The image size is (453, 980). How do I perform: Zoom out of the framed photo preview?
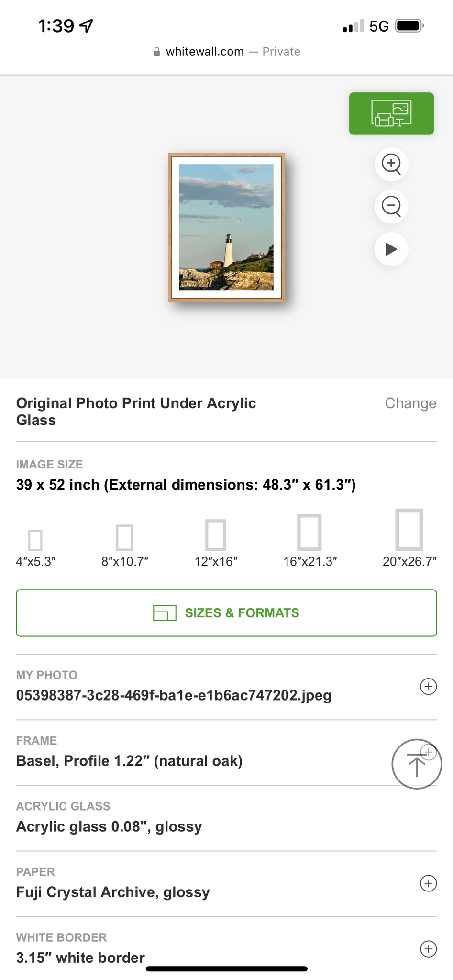391,207
